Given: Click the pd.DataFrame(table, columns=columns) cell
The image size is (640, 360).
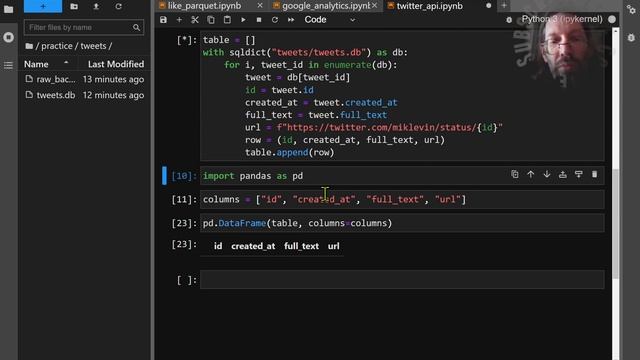Looking at the screenshot, I should 402,223.
